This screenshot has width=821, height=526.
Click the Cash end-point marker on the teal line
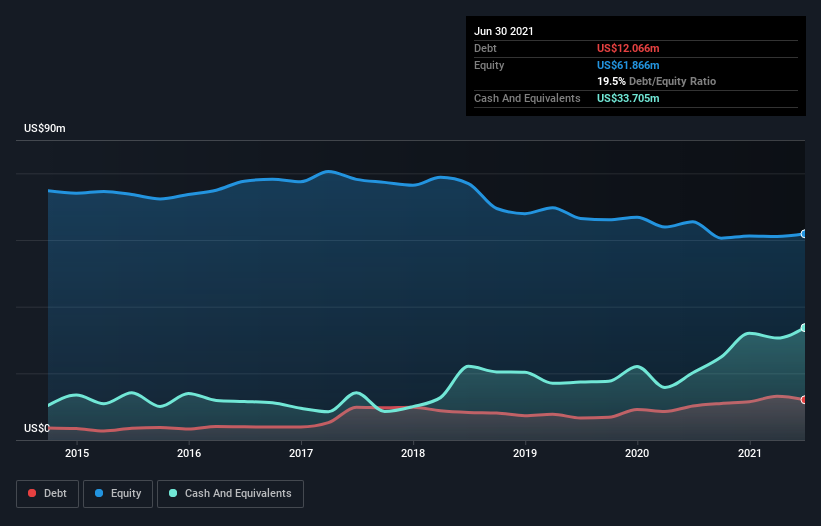[x=804, y=328]
